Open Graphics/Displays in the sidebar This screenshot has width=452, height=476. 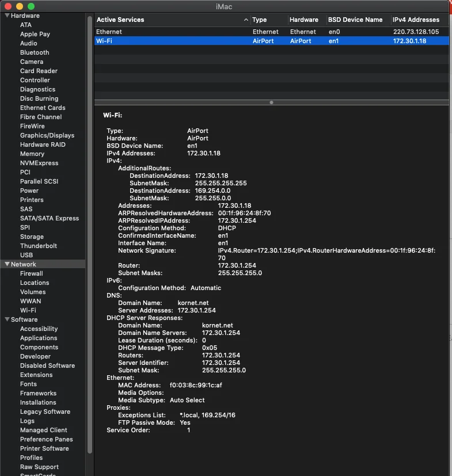click(x=47, y=135)
